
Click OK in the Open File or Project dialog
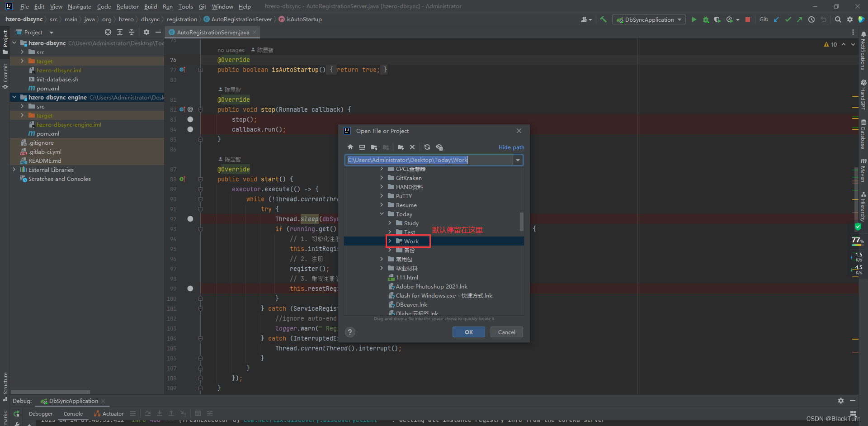(469, 332)
